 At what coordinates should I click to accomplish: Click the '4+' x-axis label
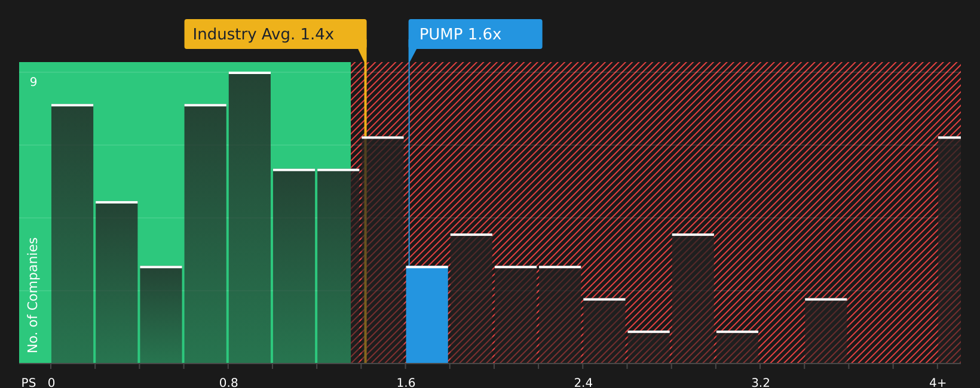click(x=938, y=383)
